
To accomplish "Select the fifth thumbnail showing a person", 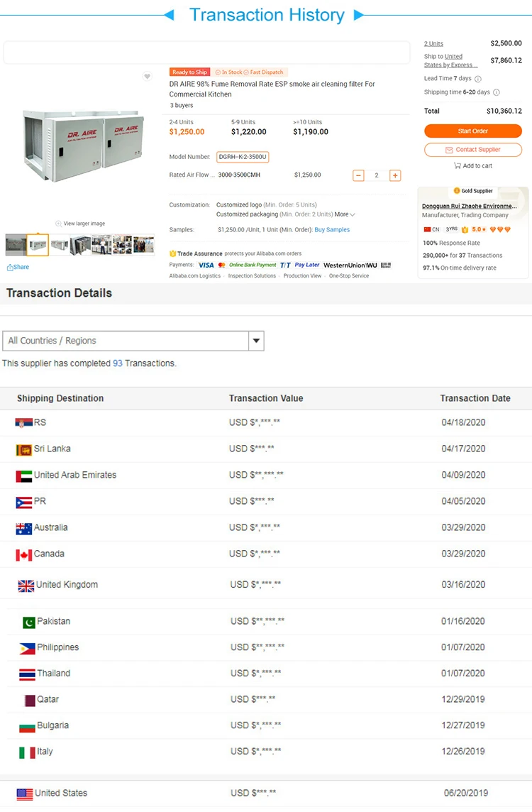I will point(101,244).
